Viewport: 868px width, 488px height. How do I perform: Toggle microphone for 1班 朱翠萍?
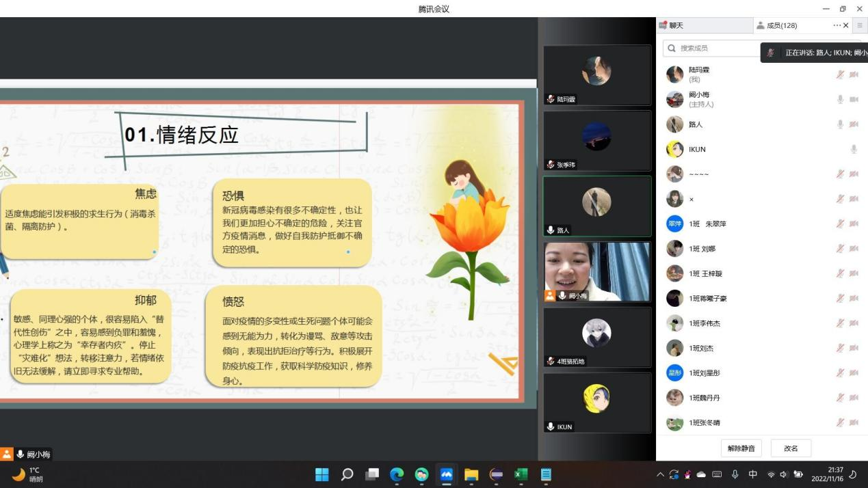(840, 223)
